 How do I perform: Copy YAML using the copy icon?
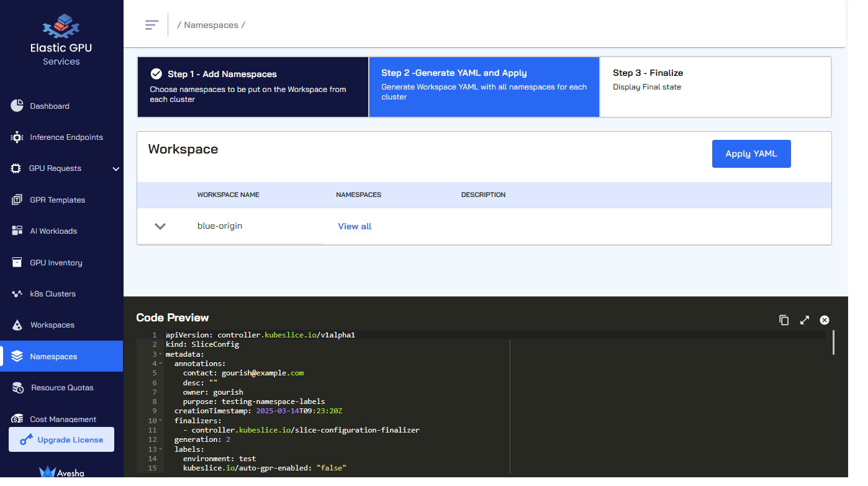pos(784,320)
